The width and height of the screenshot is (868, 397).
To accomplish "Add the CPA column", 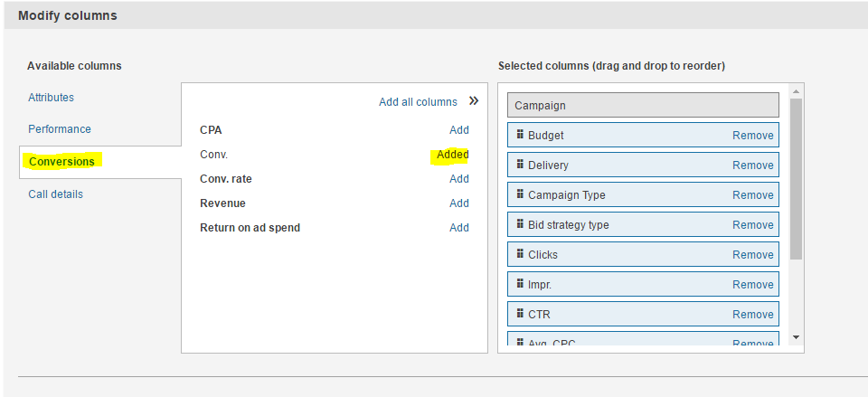I will point(459,130).
